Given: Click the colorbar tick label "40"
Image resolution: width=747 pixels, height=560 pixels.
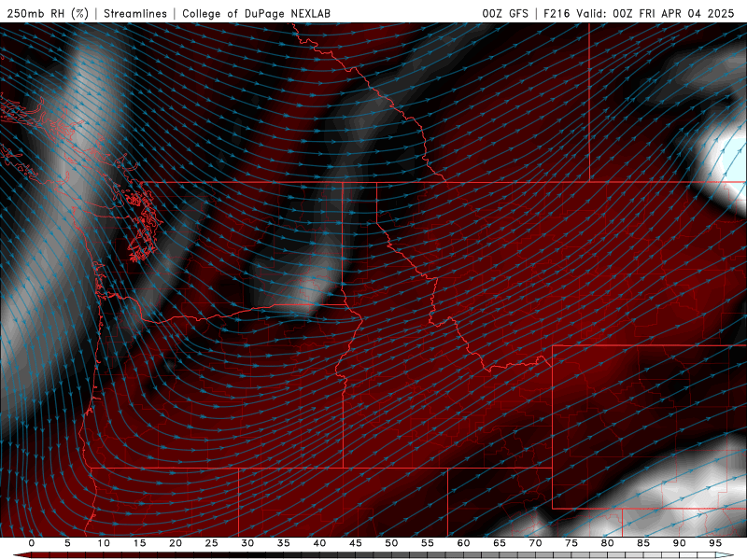Looking at the screenshot, I should point(319,543).
